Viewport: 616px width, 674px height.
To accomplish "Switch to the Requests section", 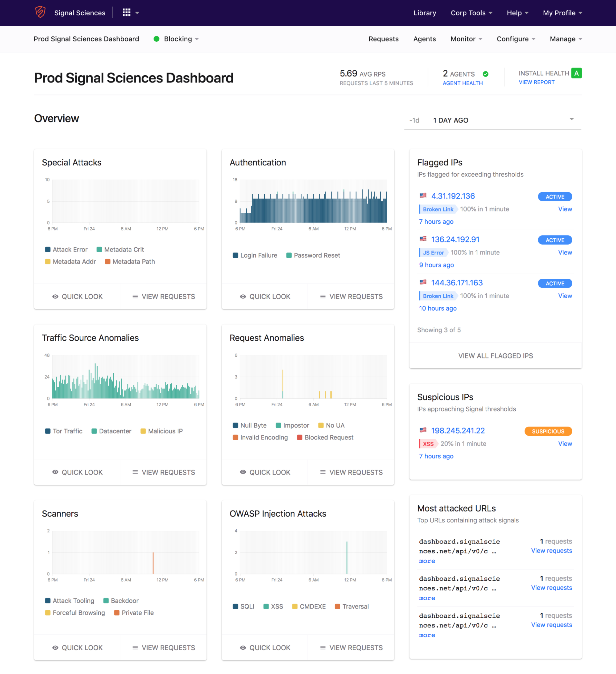I will coord(383,39).
